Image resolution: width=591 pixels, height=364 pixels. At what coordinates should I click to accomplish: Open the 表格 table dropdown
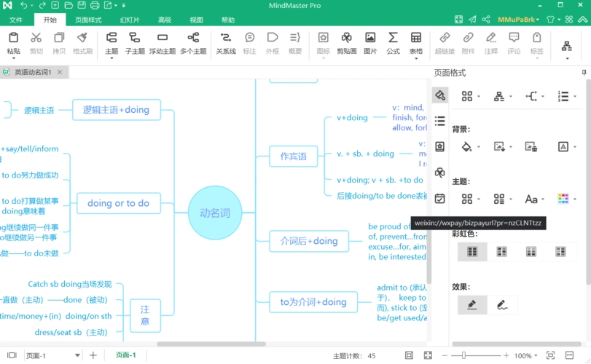pos(416,59)
